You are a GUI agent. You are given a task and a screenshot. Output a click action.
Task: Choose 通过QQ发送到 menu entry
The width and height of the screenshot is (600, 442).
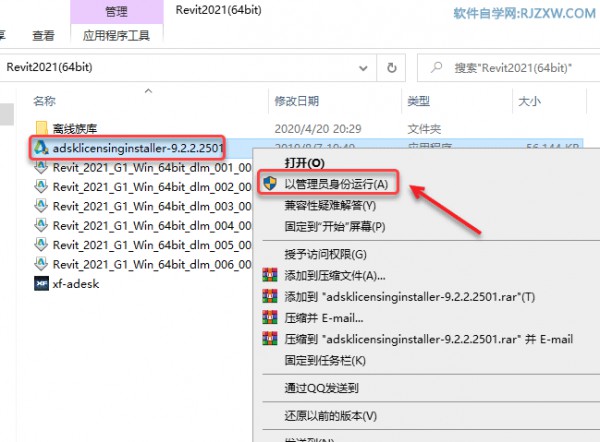tap(321, 388)
